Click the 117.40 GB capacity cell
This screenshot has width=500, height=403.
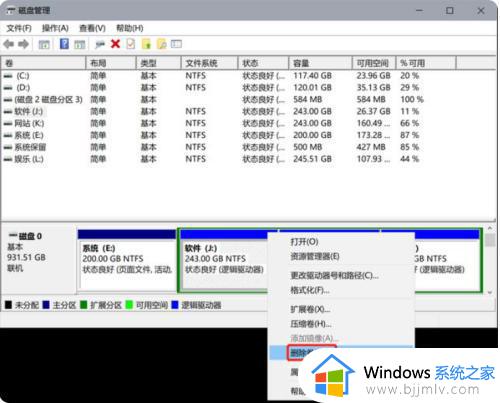click(313, 76)
